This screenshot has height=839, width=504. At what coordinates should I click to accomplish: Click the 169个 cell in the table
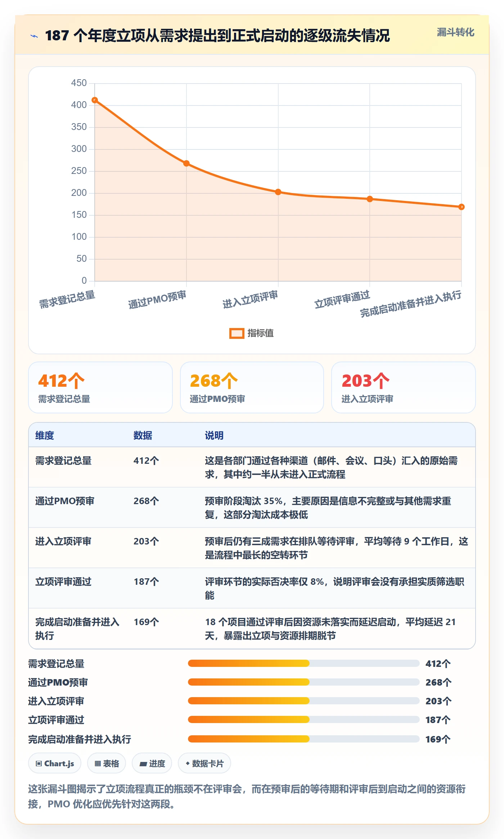(146, 622)
